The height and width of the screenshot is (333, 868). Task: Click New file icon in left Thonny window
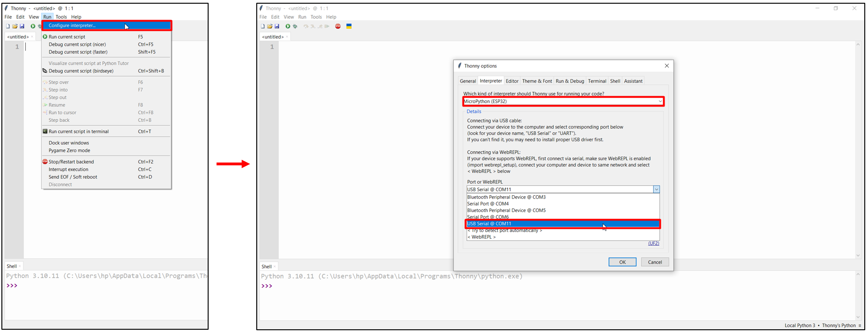pos(8,26)
